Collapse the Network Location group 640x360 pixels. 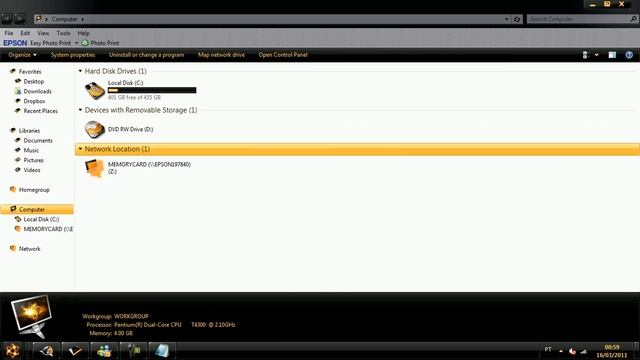point(80,149)
